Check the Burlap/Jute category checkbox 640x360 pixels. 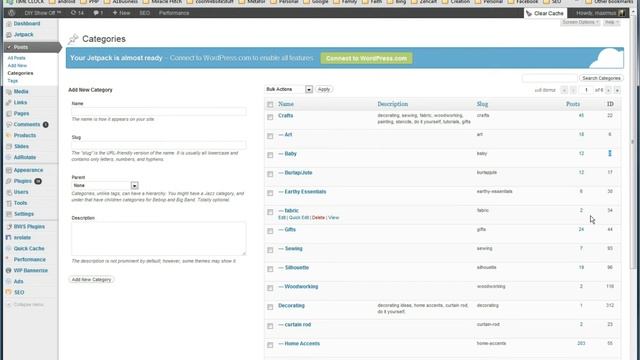point(270,174)
